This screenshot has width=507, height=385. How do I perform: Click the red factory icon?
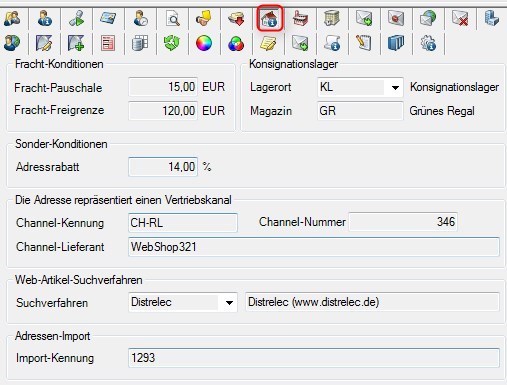click(x=300, y=18)
